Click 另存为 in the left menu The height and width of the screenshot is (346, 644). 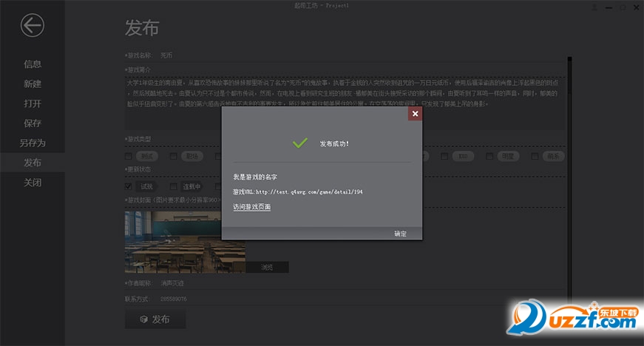pos(33,143)
